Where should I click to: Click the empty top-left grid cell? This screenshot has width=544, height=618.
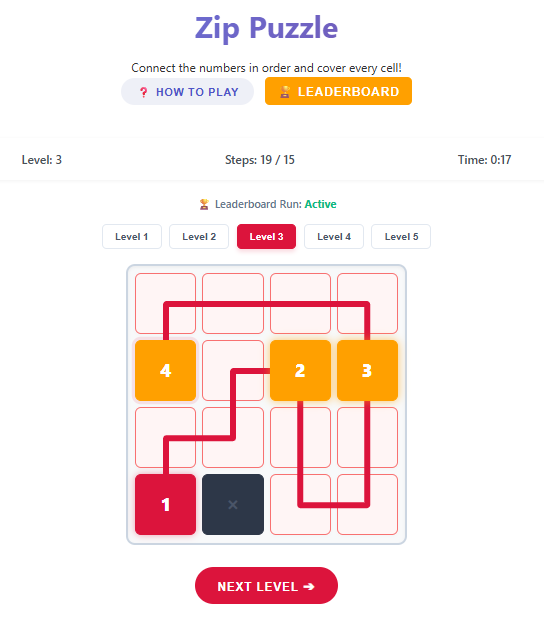pyautogui.click(x=166, y=303)
